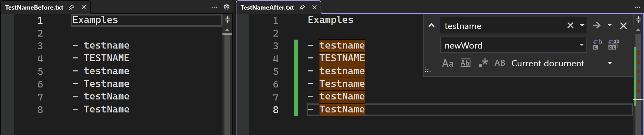Toggle Match case option
644x135 pixels.
coord(448,63)
